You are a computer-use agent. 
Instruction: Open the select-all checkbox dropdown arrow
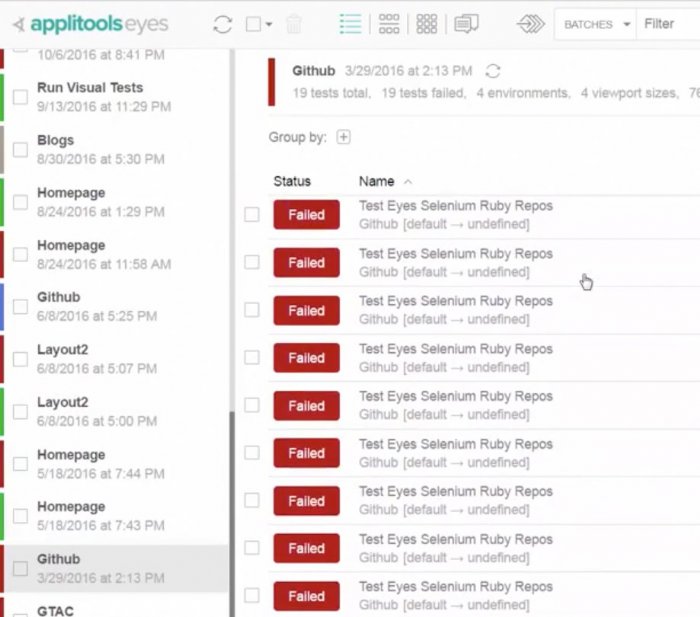(x=268, y=25)
